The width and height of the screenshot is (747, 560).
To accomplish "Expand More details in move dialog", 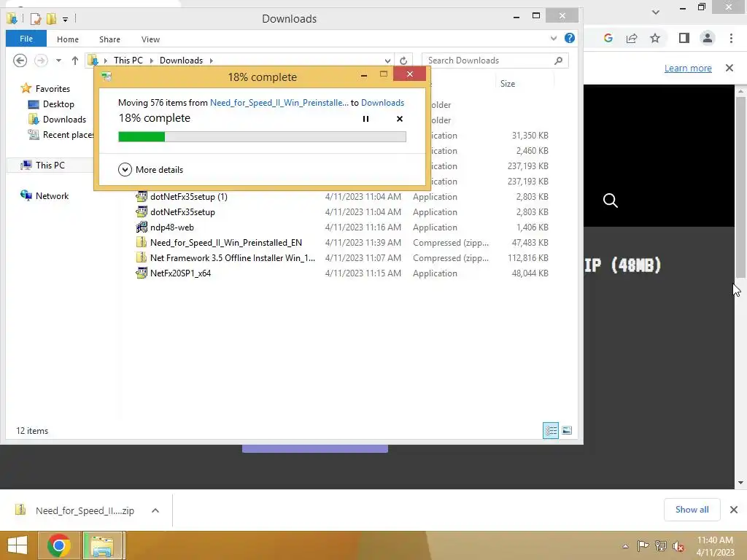I will click(x=150, y=169).
